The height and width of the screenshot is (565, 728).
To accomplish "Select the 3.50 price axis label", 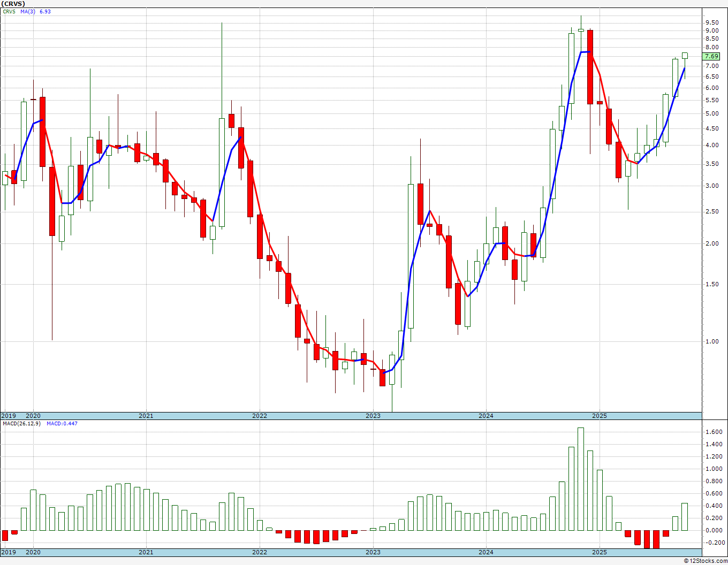I will (711, 164).
